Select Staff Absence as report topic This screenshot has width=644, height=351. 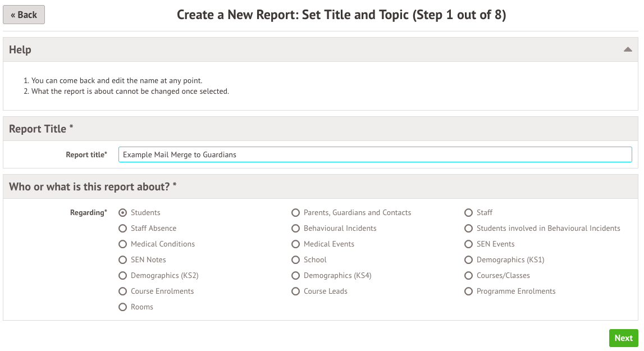coord(122,229)
